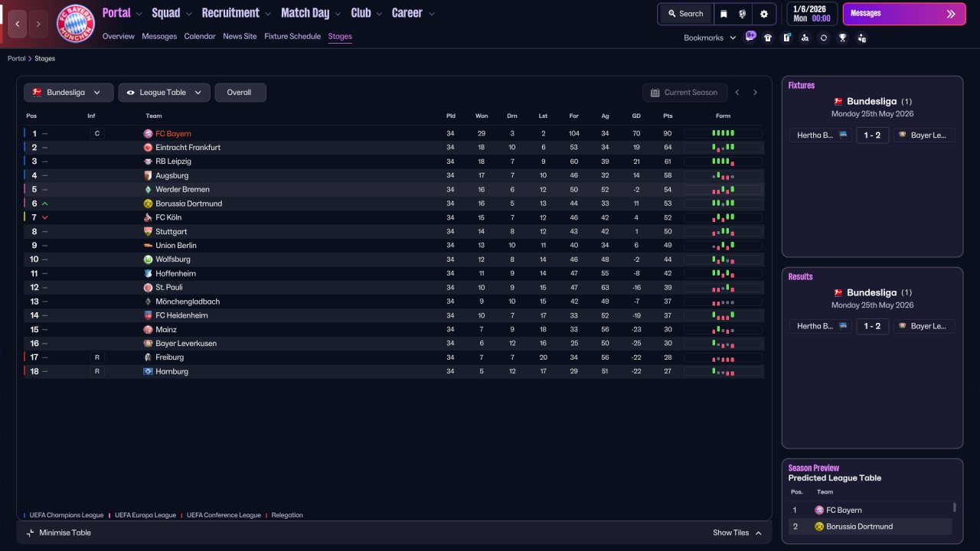Screen dimensions: 980x551
Task: Click Show Tiles
Action: [737, 533]
